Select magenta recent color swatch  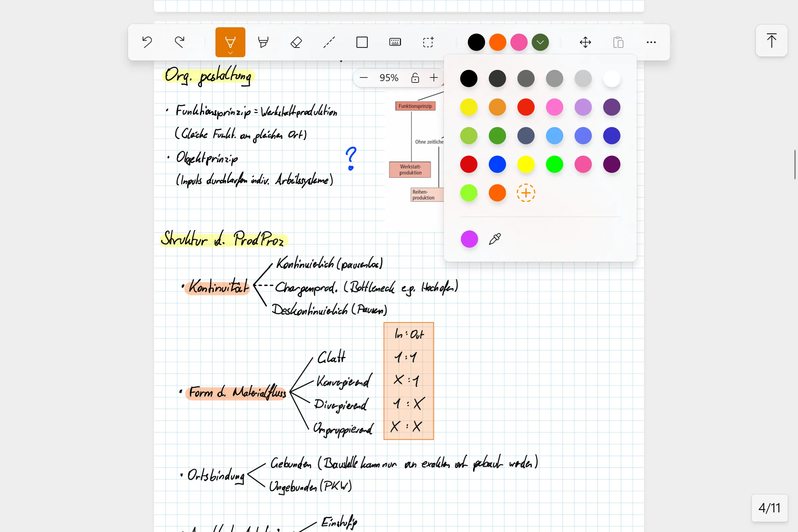[469, 239]
